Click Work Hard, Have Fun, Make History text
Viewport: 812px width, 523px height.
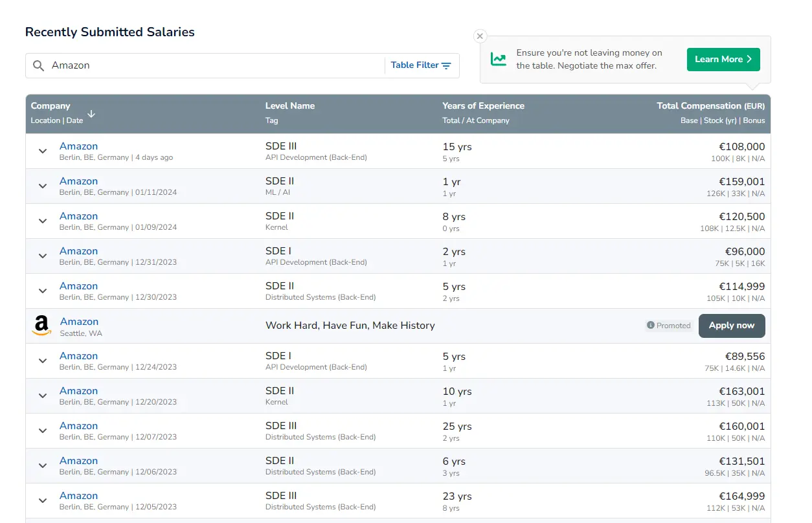click(x=350, y=326)
